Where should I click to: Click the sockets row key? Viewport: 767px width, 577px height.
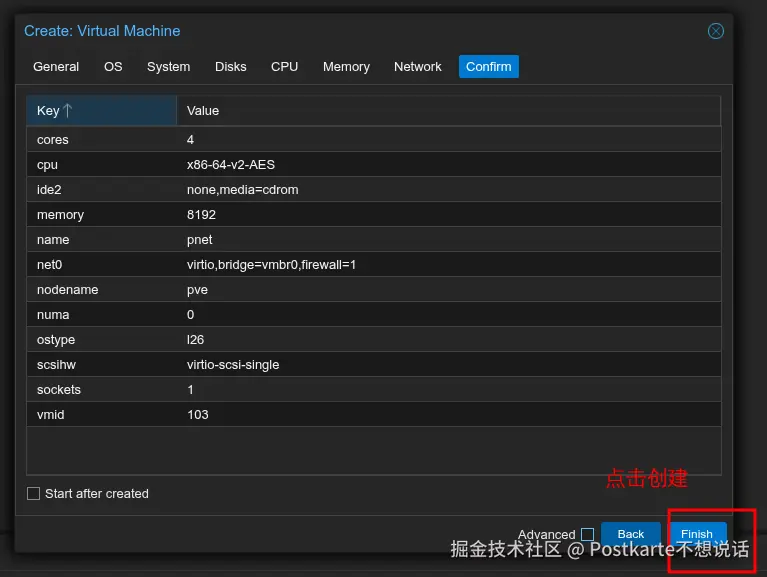coord(59,390)
